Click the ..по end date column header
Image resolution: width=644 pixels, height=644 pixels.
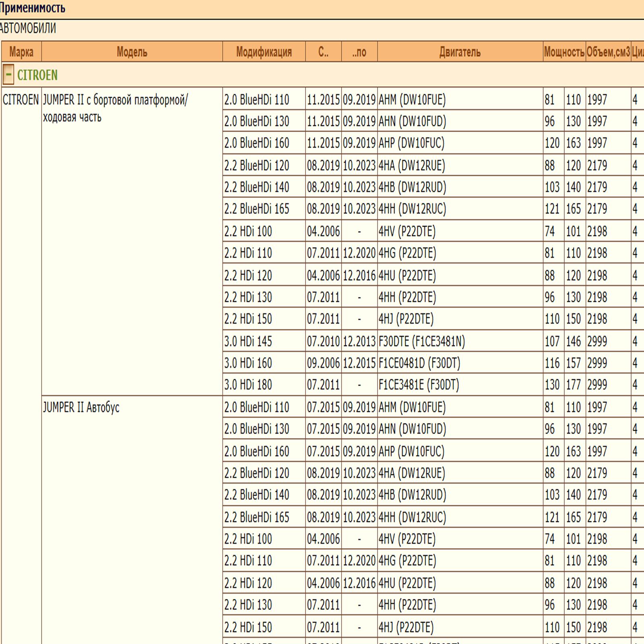359,52
